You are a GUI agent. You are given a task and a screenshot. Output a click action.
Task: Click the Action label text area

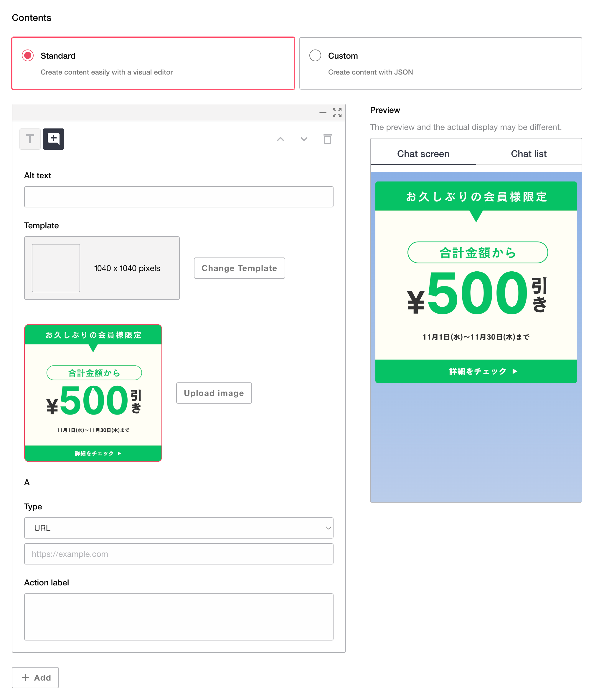click(x=179, y=617)
